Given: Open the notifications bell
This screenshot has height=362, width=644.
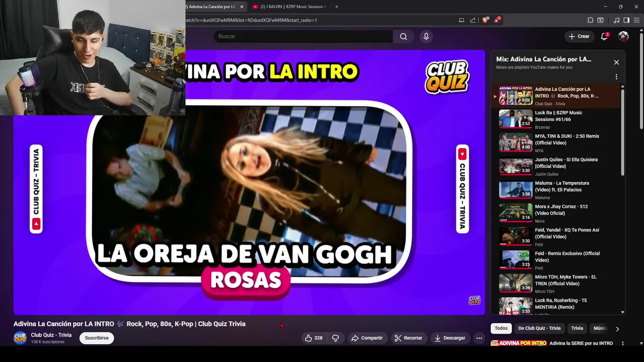Looking at the screenshot, I should coord(604,36).
